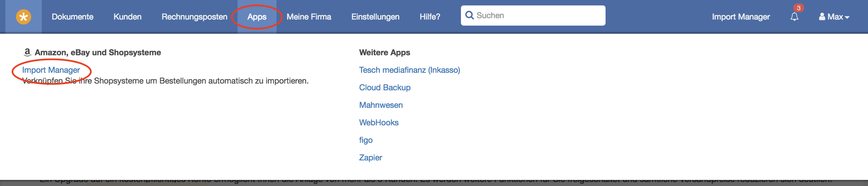Viewport: 868px width, 186px height.
Task: Open the Kunden menu
Action: click(x=128, y=17)
